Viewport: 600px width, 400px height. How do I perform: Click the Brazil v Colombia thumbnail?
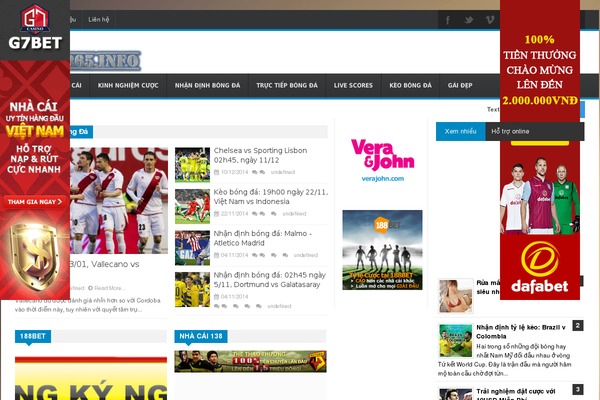pos(455,341)
